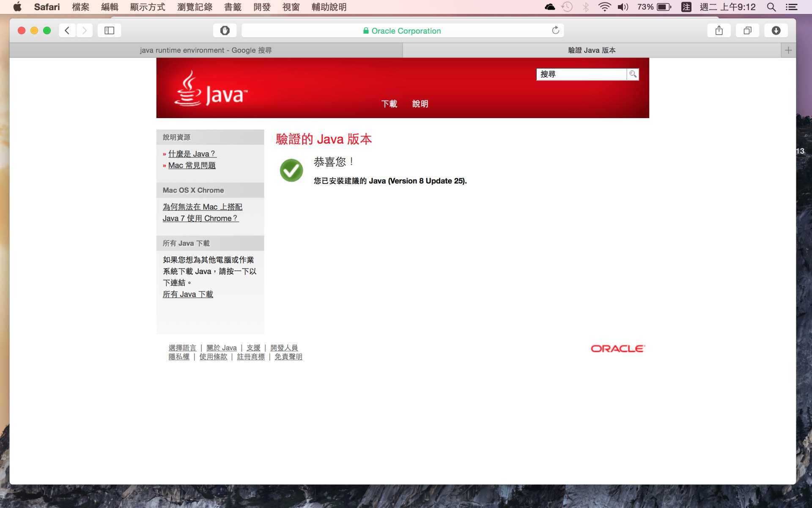Open the 檔案 menu
The height and width of the screenshot is (508, 812).
80,7
